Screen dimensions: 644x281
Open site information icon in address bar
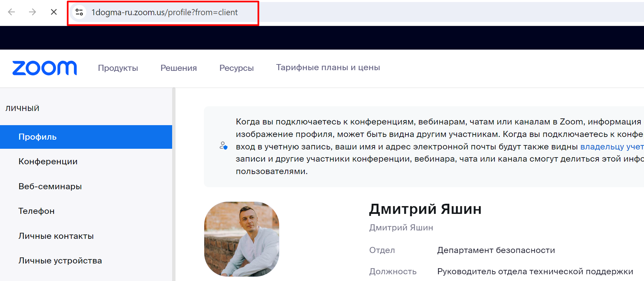click(x=79, y=12)
